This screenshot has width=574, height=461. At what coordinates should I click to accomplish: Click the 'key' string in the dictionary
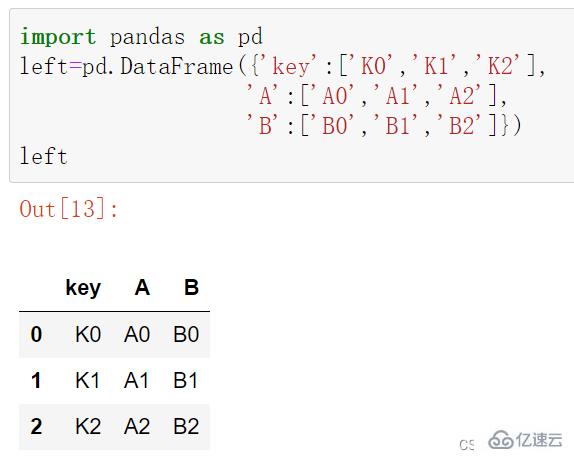[291, 67]
